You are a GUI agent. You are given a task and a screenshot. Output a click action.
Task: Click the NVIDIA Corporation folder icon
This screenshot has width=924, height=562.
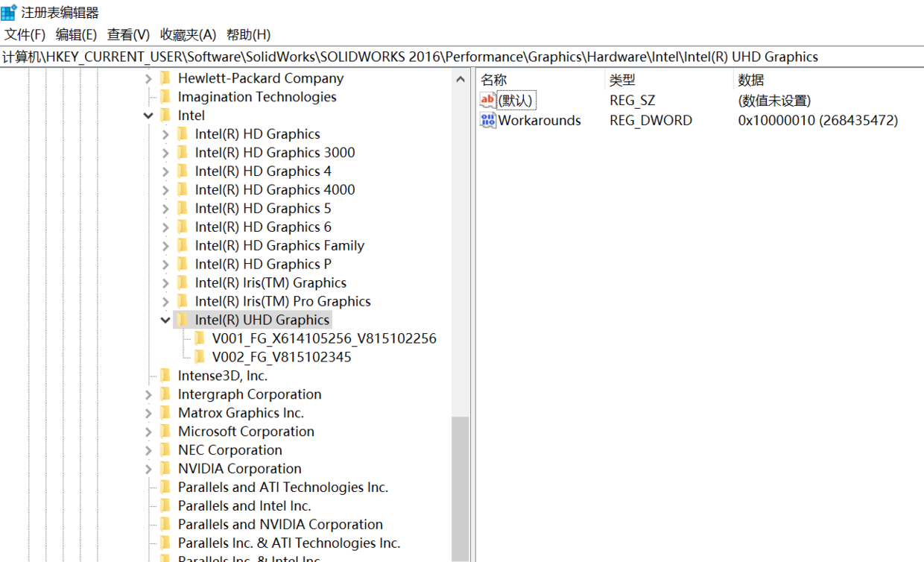(165, 469)
